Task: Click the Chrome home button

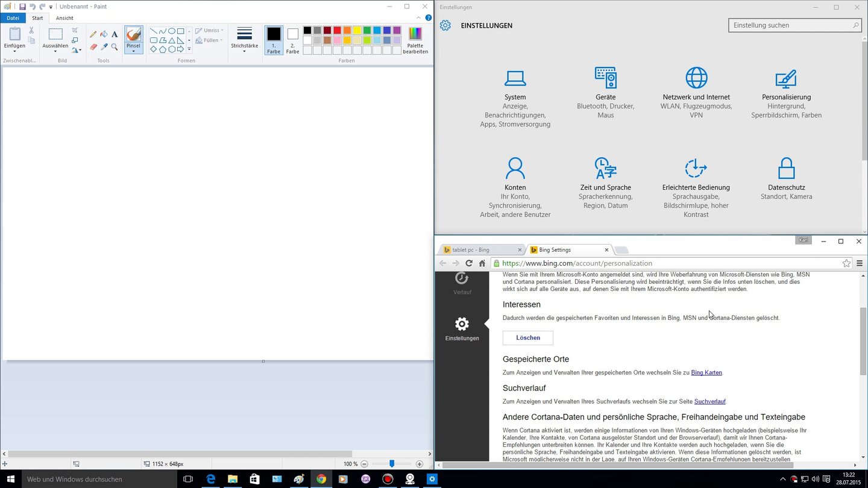Action: coord(482,263)
